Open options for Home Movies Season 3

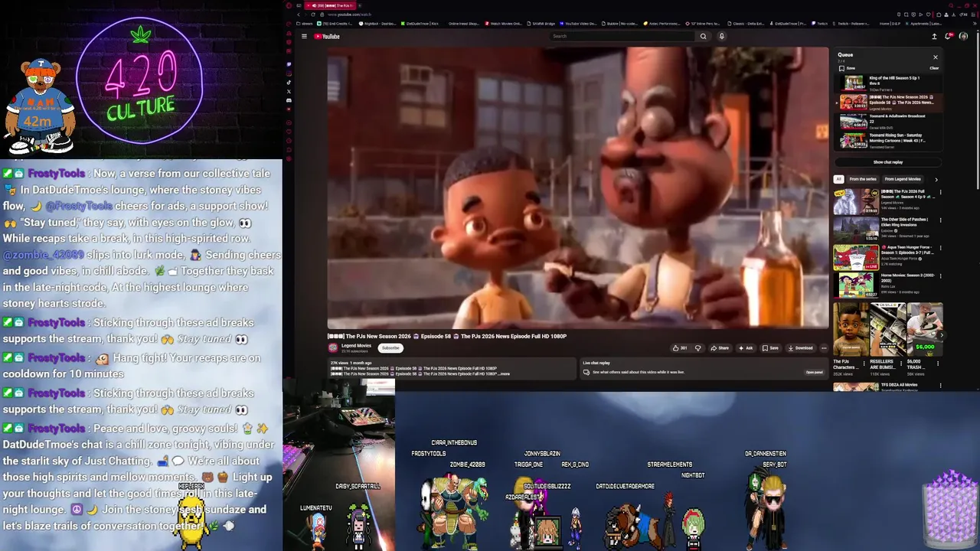click(x=940, y=276)
